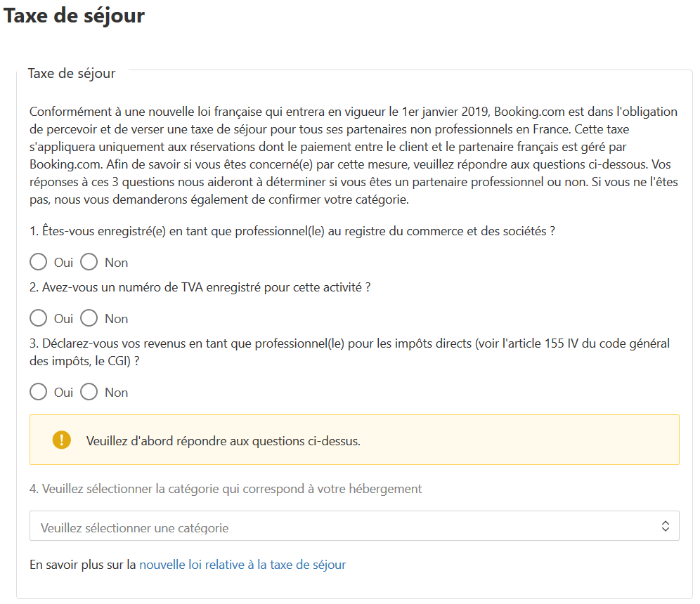Click the greyed question 4 category label

pyautogui.click(x=226, y=489)
